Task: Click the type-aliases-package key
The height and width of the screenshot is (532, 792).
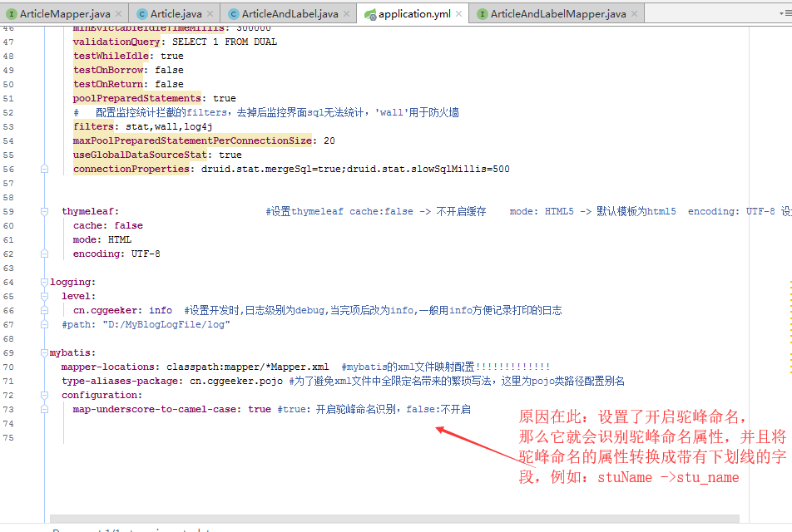Action: click(120, 381)
